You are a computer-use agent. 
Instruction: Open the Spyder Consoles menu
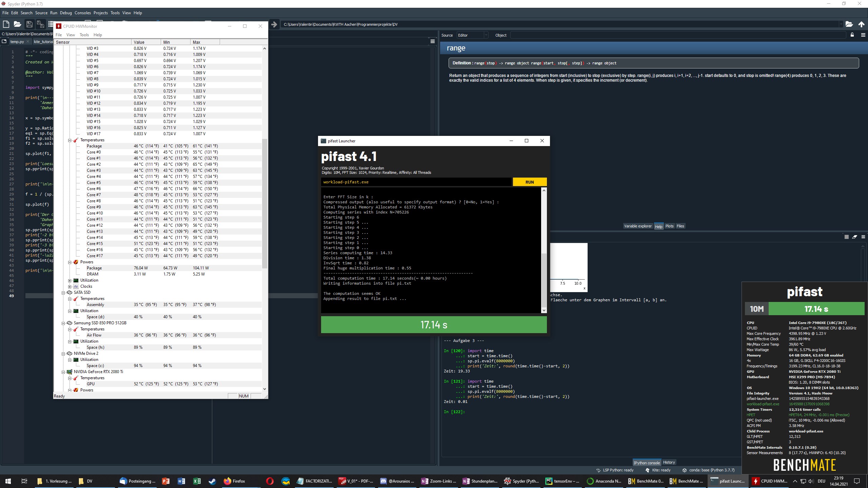click(x=83, y=13)
